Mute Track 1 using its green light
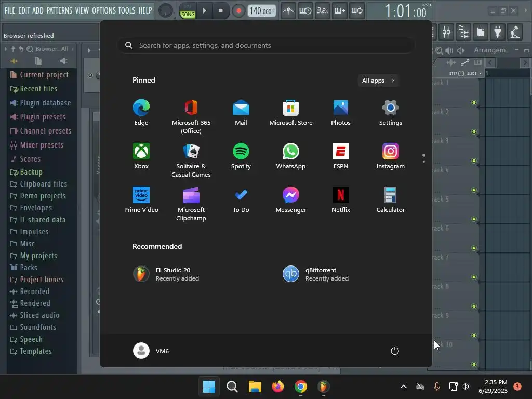Viewport: 532px width, 399px height. coord(474,103)
